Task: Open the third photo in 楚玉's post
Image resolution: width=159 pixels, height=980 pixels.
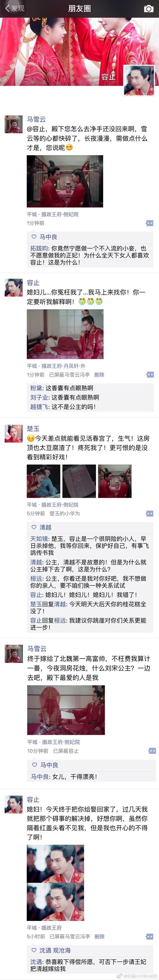Action: 115,481
